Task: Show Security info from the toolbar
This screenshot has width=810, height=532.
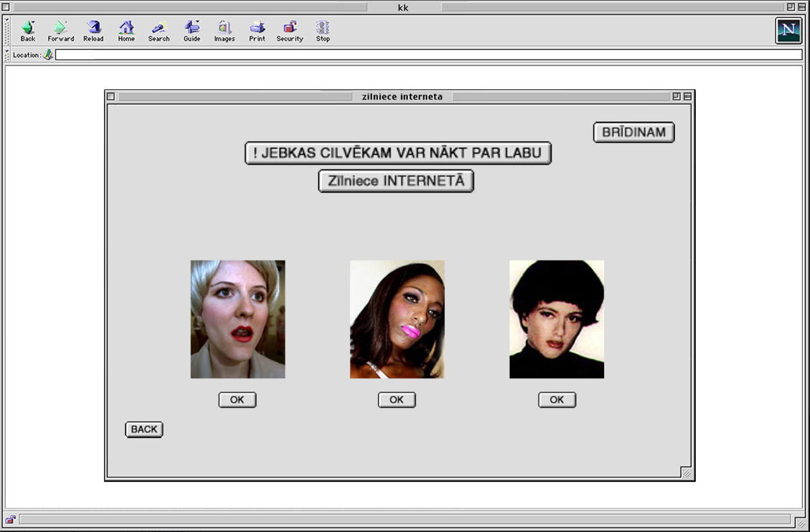Action: click(290, 31)
